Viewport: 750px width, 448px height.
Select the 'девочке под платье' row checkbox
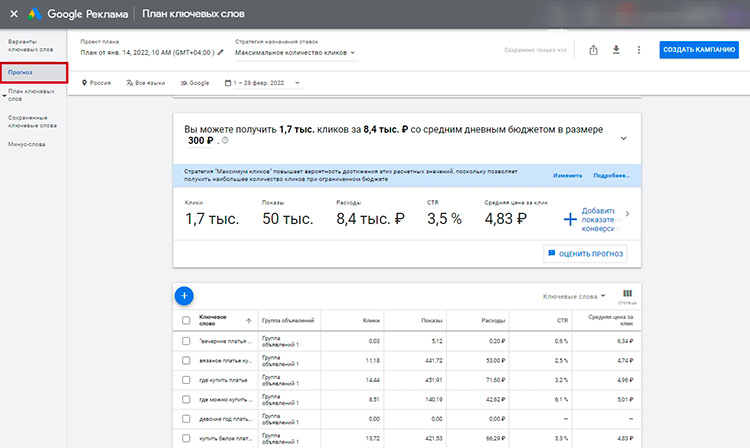pos(186,417)
